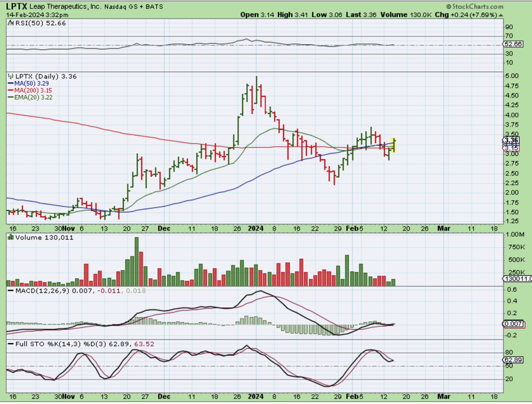Click the MA(200) 3.15 legend text
Screen dimensions: 532x404
tap(33, 90)
